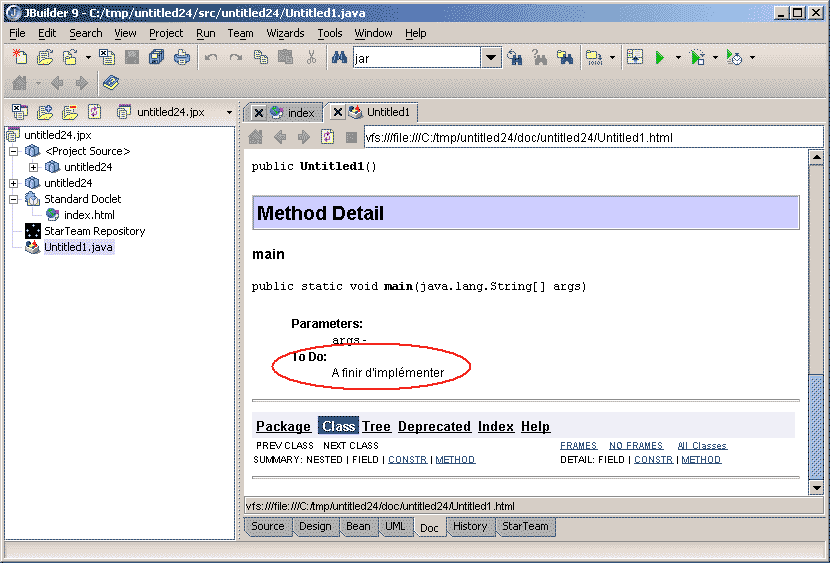830x563 pixels.
Task: Open the search text dropdown containing jar
Action: tap(491, 58)
